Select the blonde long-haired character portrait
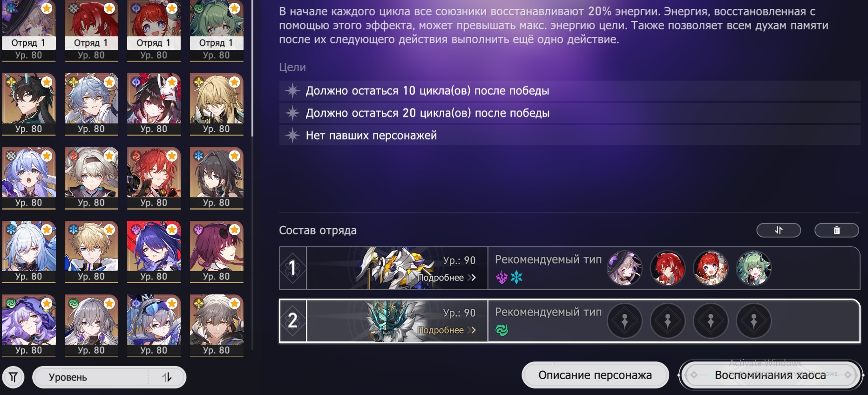Screen dimensions: 868x395 [217, 104]
